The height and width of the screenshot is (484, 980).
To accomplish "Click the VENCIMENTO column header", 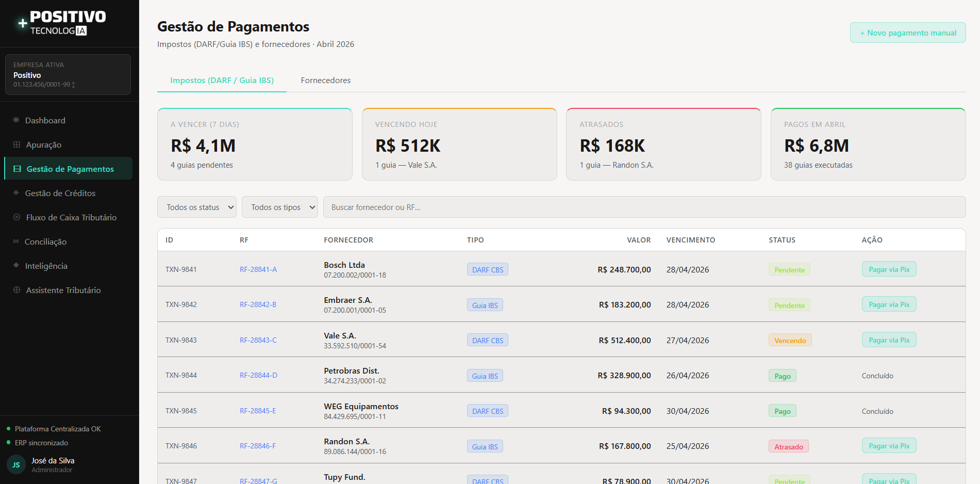I will click(690, 240).
